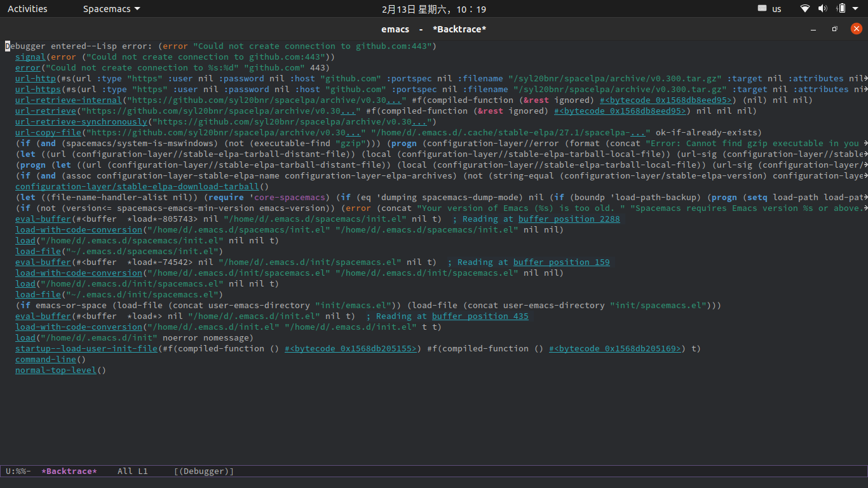Screen dimensions: 868x488
Task: Click eval-buffer link for *load*-74542
Action: click(x=43, y=262)
